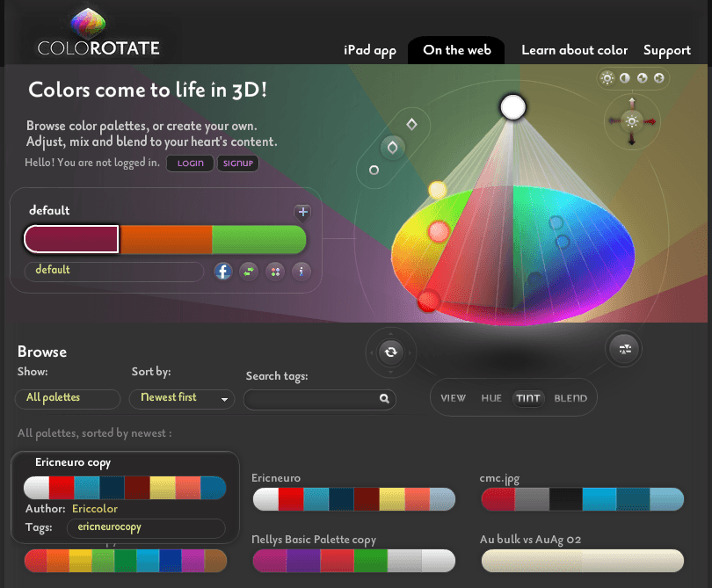Viewport: 712px width, 588px height.
Task: Click the purple left arrow on brightness pad
Action: click(614, 120)
